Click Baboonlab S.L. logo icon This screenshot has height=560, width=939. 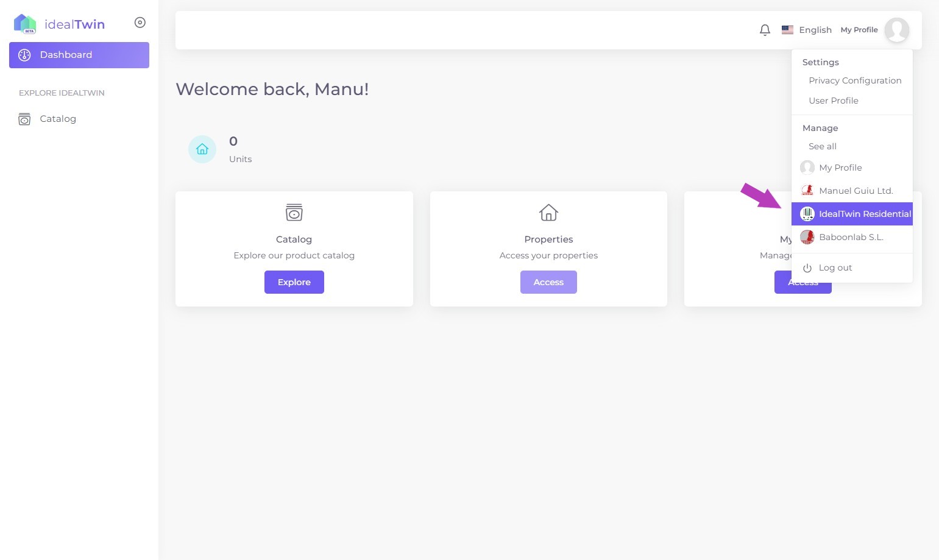click(807, 237)
